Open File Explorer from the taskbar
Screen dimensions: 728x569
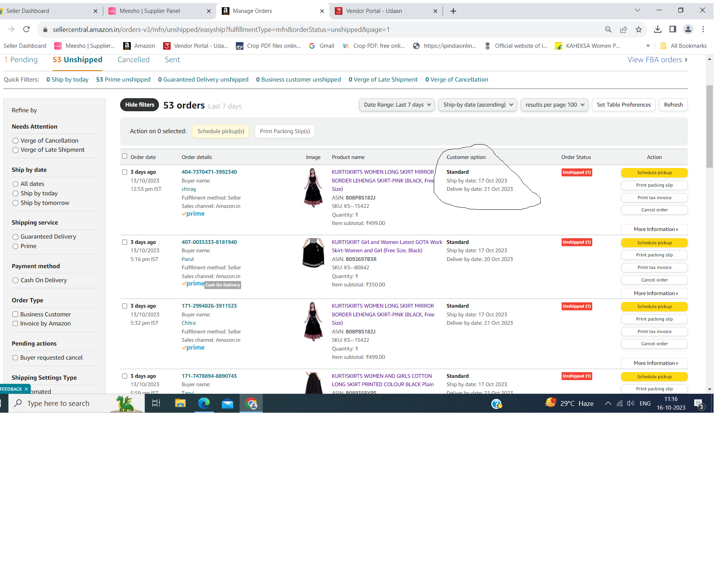click(x=180, y=403)
